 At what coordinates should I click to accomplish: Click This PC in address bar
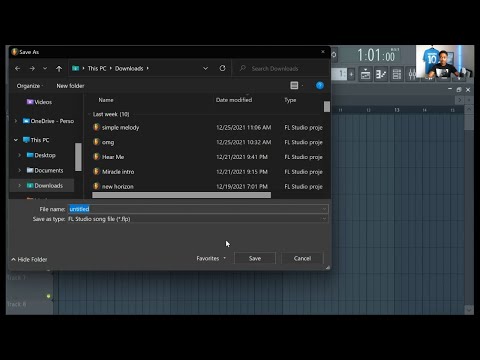point(97,68)
